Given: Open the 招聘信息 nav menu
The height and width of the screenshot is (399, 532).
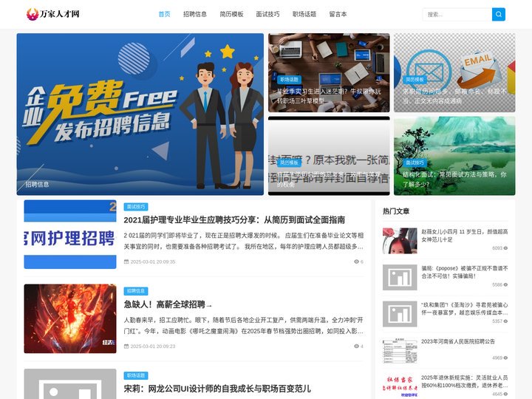Looking at the screenshot, I should click(x=195, y=14).
